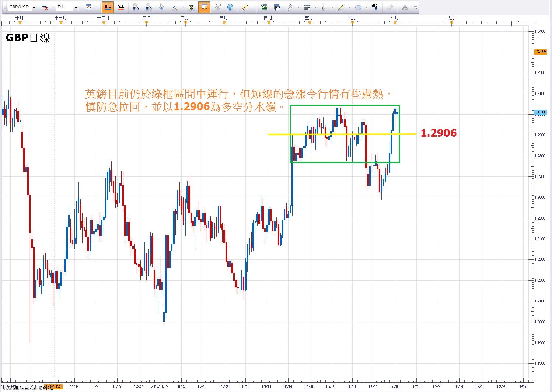Click the chart type icon
552x392 pixels.
click(88, 7)
